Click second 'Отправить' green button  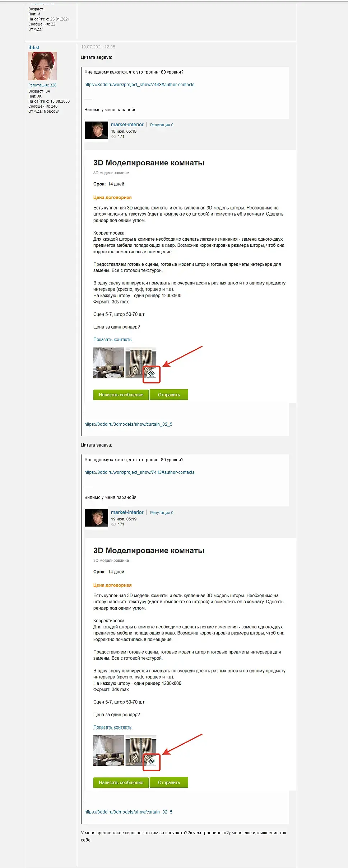point(169,782)
